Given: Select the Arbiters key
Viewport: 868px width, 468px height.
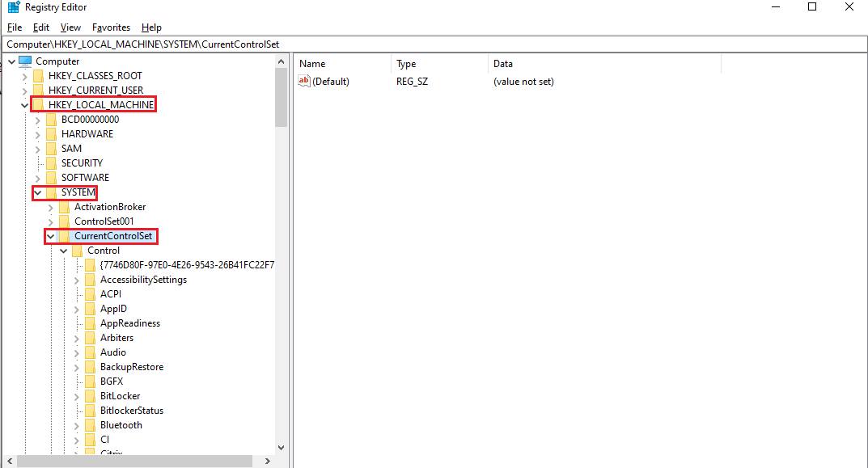Looking at the screenshot, I should (116, 337).
